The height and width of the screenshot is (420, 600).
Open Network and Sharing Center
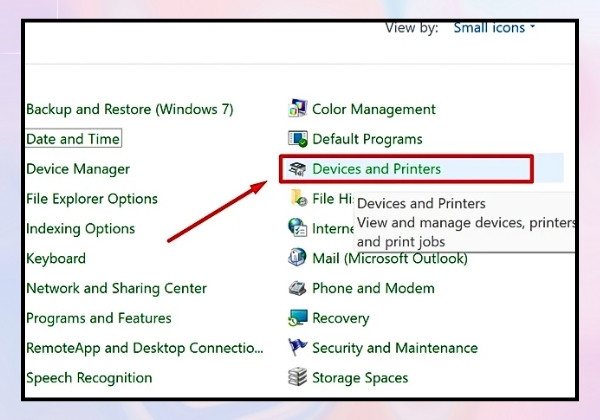tap(116, 288)
